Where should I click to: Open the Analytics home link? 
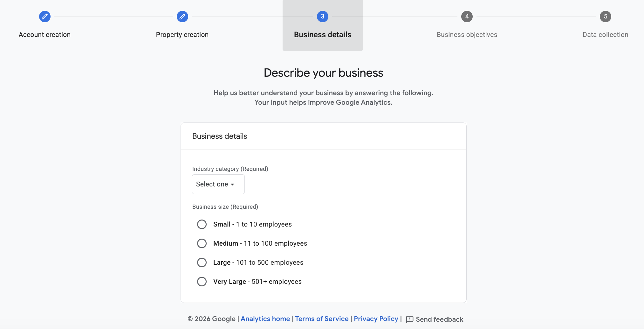click(x=265, y=319)
